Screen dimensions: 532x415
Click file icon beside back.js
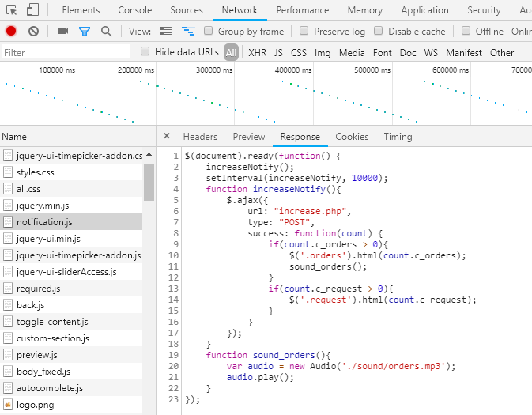click(8, 305)
